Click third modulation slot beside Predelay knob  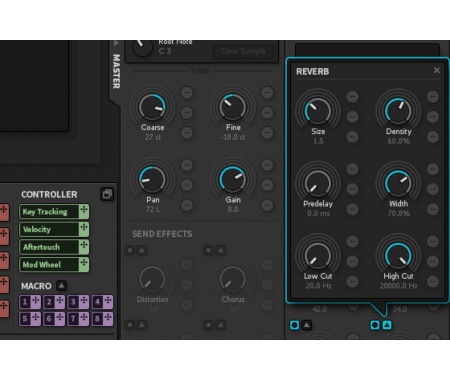click(x=352, y=209)
